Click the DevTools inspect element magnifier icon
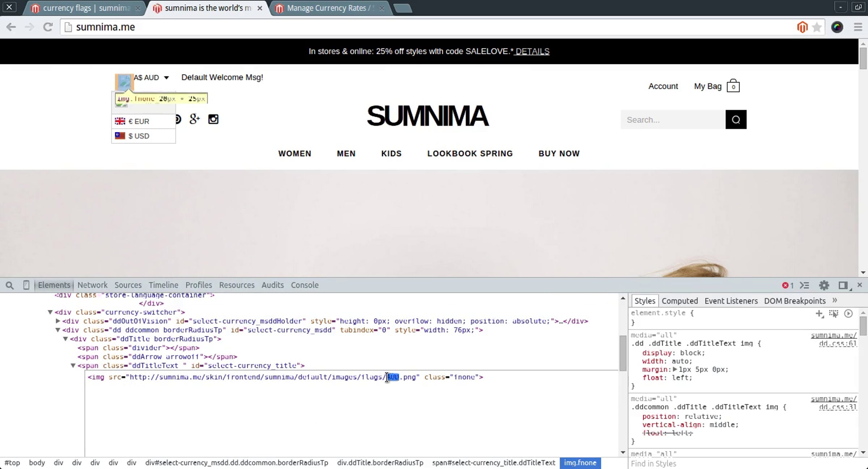The image size is (868, 469). coord(10,285)
